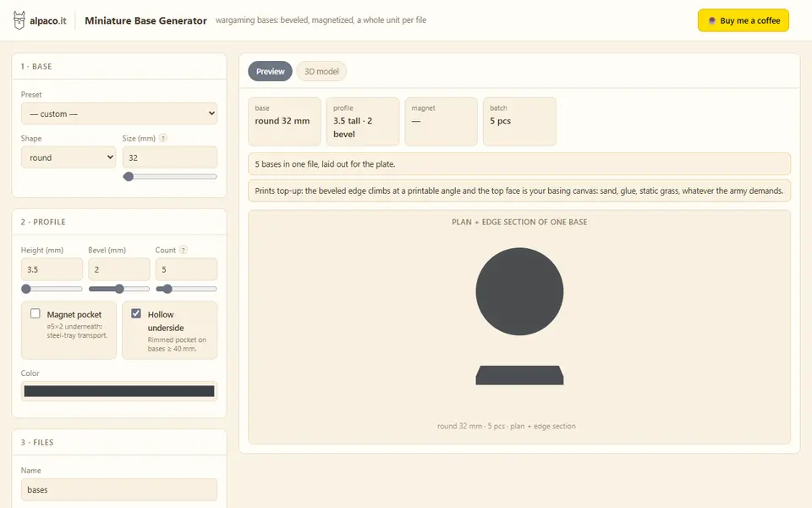812x508 pixels.
Task: Click the Buy me a coffee button
Action: (743, 20)
